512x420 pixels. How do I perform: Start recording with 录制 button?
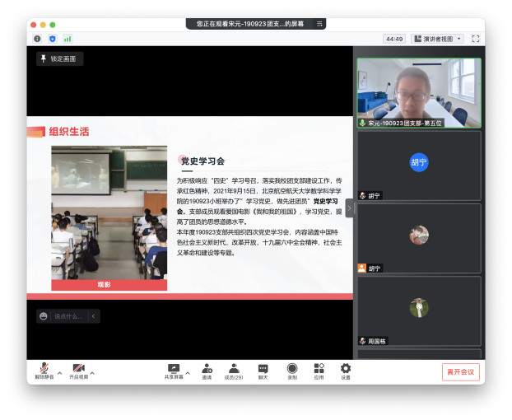click(292, 370)
